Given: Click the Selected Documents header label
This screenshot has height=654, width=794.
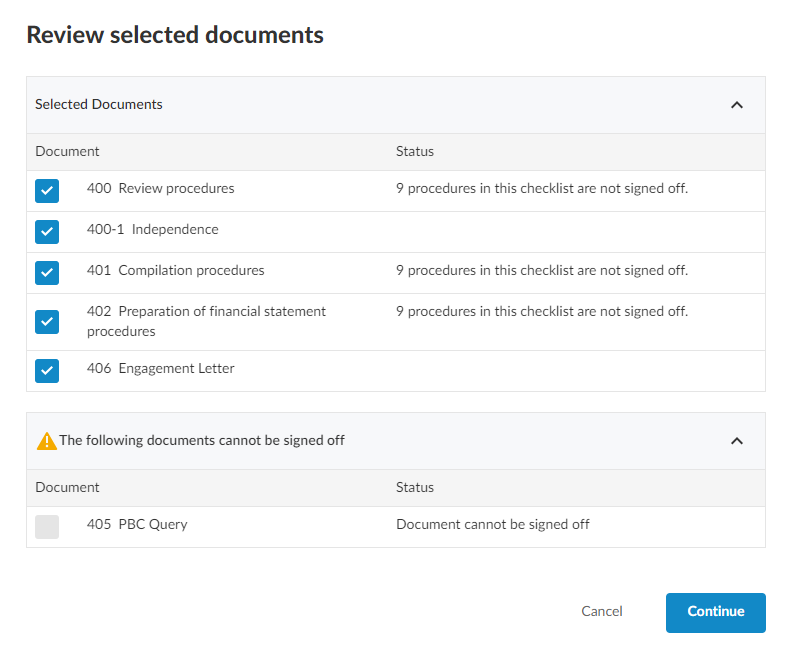Looking at the screenshot, I should (99, 104).
